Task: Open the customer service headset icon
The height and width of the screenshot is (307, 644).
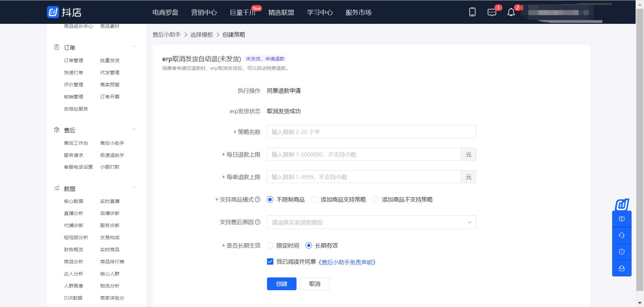Action: pyautogui.click(x=622, y=235)
